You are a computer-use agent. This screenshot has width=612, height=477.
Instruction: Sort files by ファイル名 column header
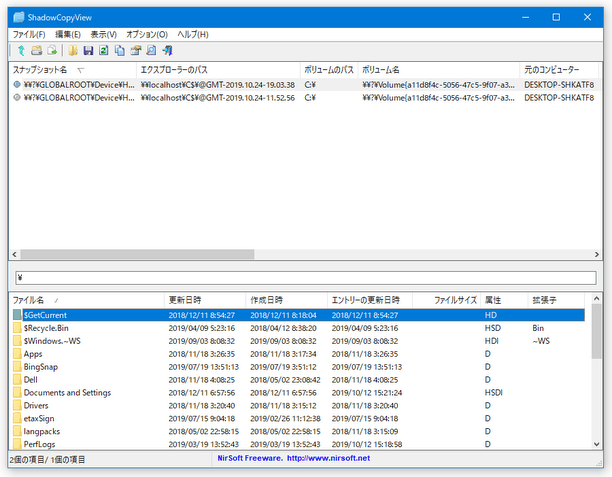tap(87, 300)
